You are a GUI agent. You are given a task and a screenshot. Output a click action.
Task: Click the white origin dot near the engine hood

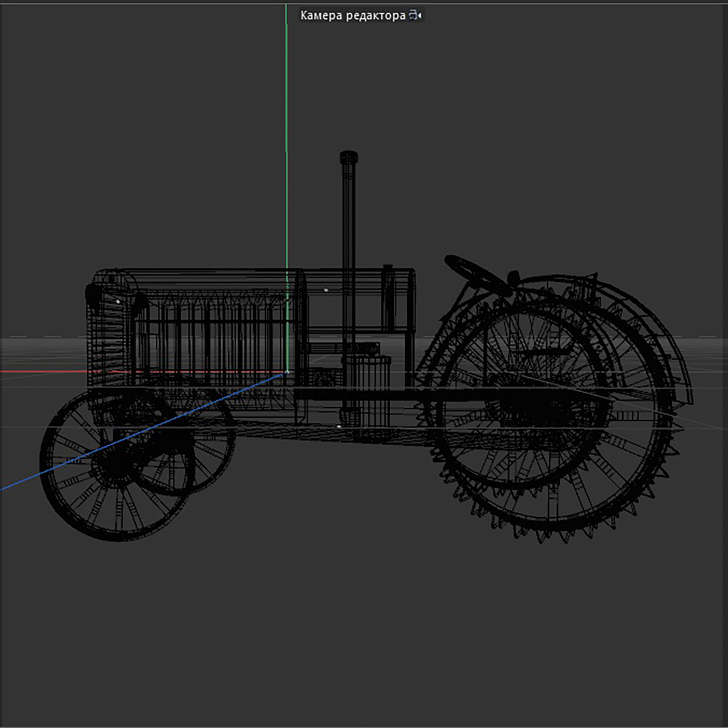[117, 301]
